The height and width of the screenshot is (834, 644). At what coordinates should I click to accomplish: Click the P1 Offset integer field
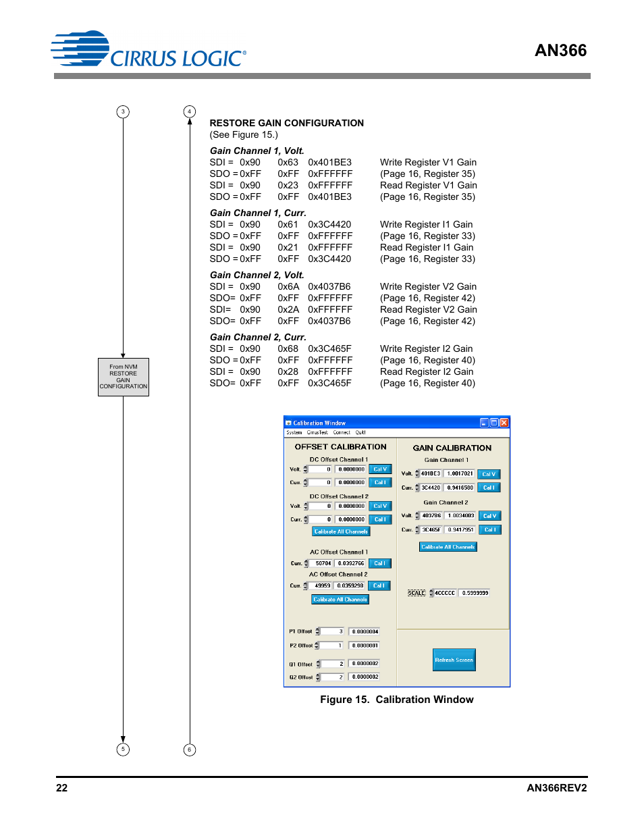(x=333, y=631)
